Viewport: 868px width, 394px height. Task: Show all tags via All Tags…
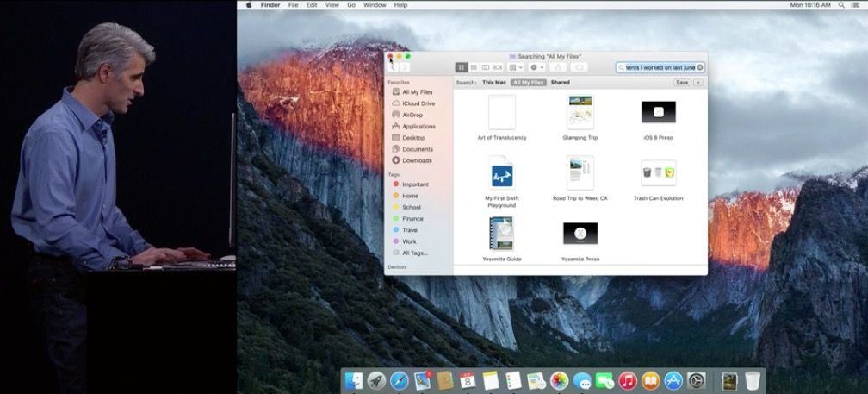pyautogui.click(x=414, y=253)
